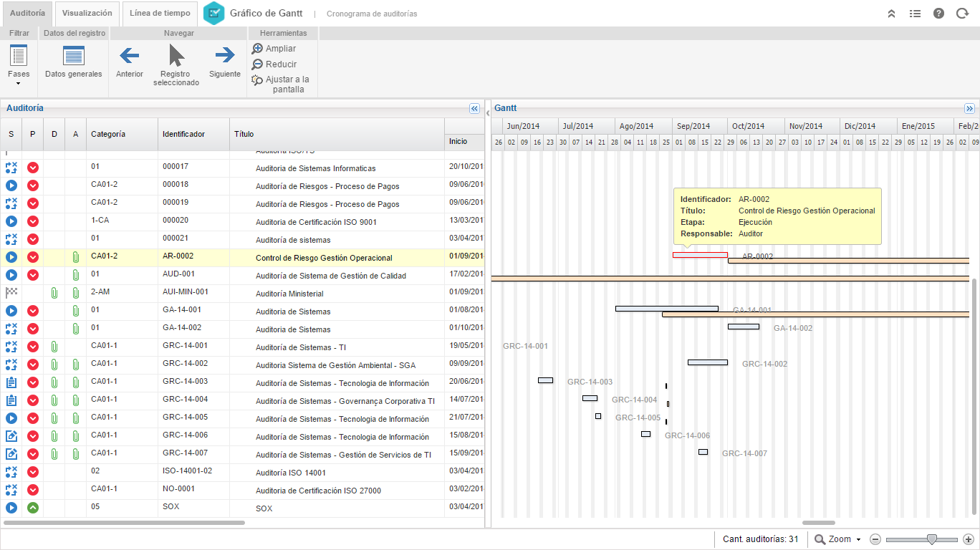Click attachment clip icon for AR-0002

click(75, 257)
